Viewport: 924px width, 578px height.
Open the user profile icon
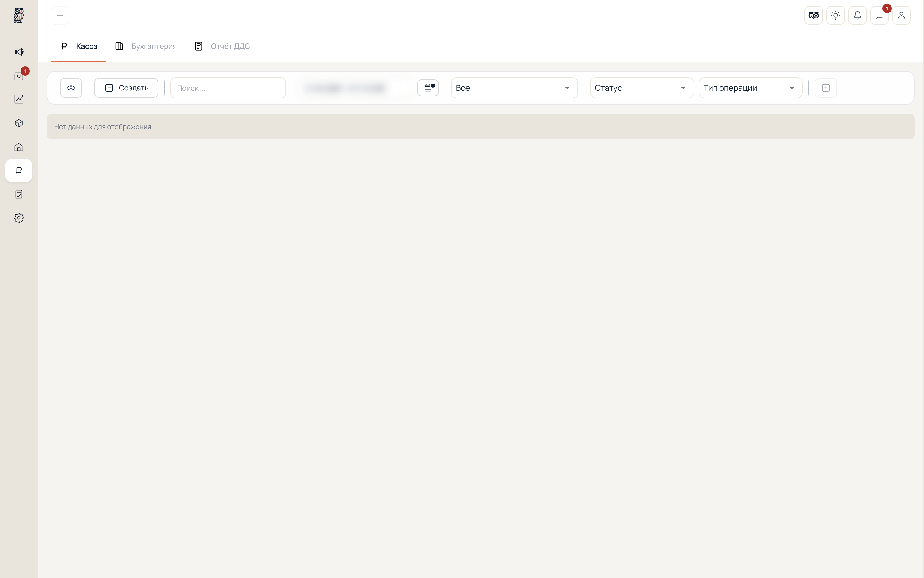coord(901,15)
